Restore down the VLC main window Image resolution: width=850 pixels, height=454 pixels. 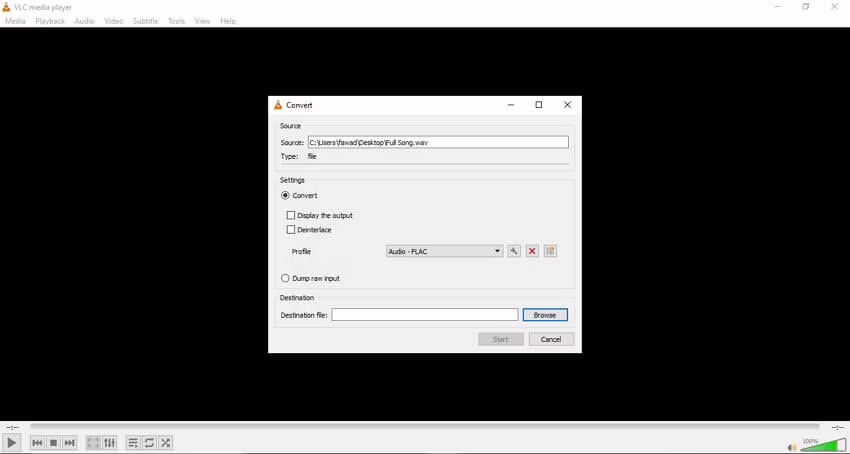[806, 7]
